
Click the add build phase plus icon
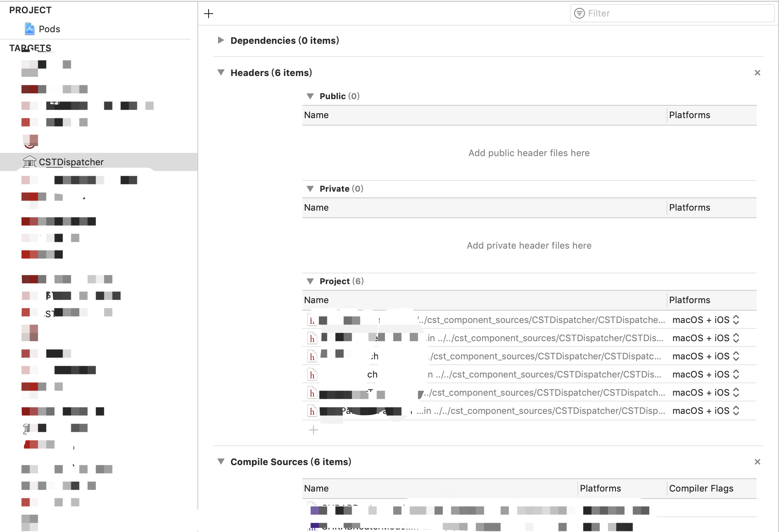(x=209, y=13)
